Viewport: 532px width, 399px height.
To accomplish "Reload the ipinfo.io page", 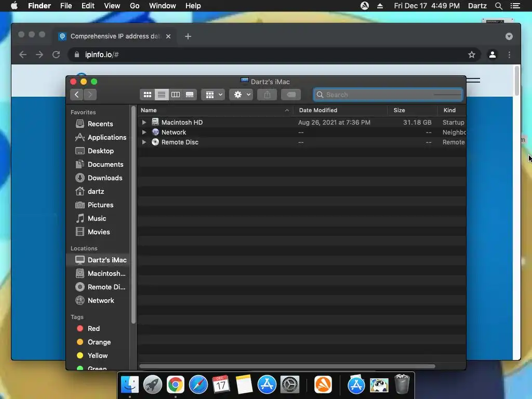I will (56, 55).
